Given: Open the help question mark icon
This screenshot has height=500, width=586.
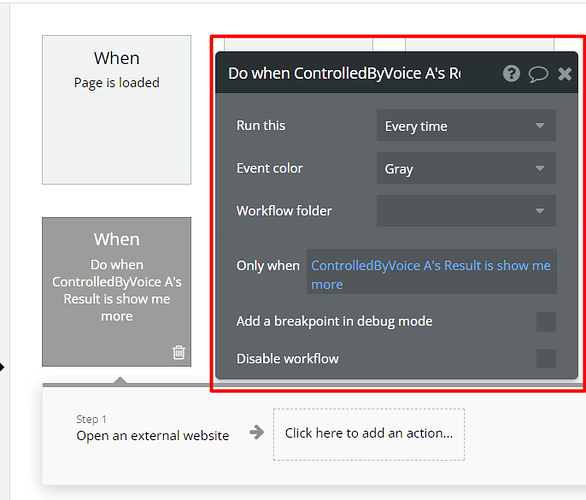Looking at the screenshot, I should [511, 73].
